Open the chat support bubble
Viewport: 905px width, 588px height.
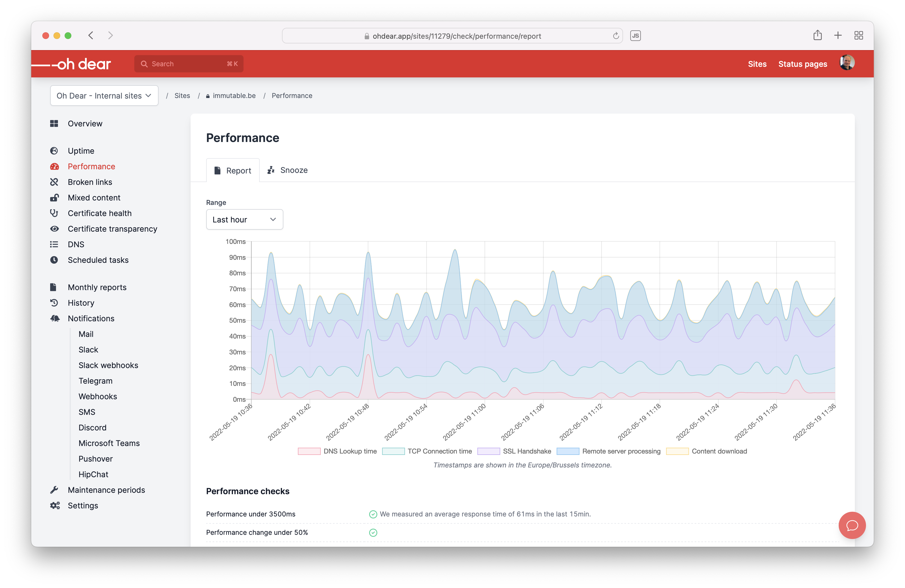pyautogui.click(x=852, y=525)
